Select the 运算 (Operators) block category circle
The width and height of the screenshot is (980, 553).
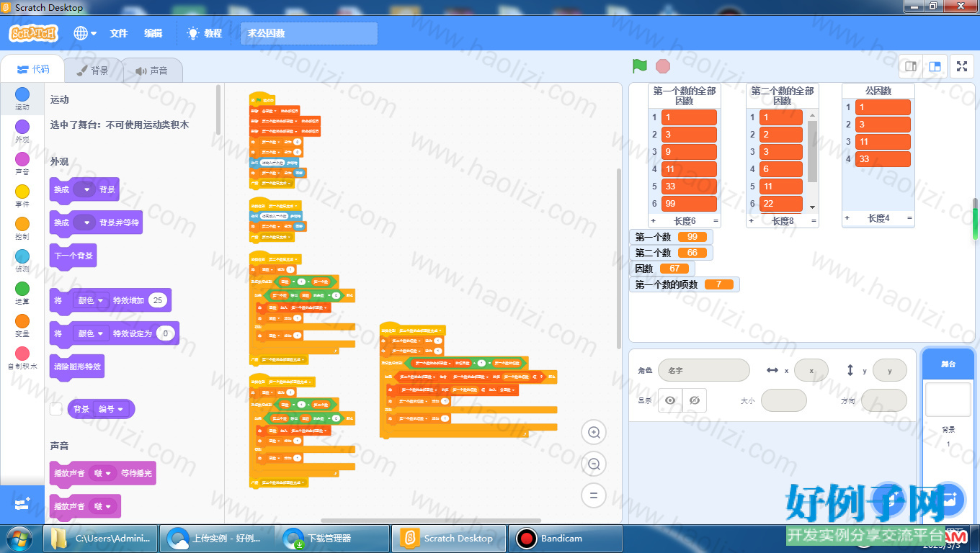tap(22, 289)
